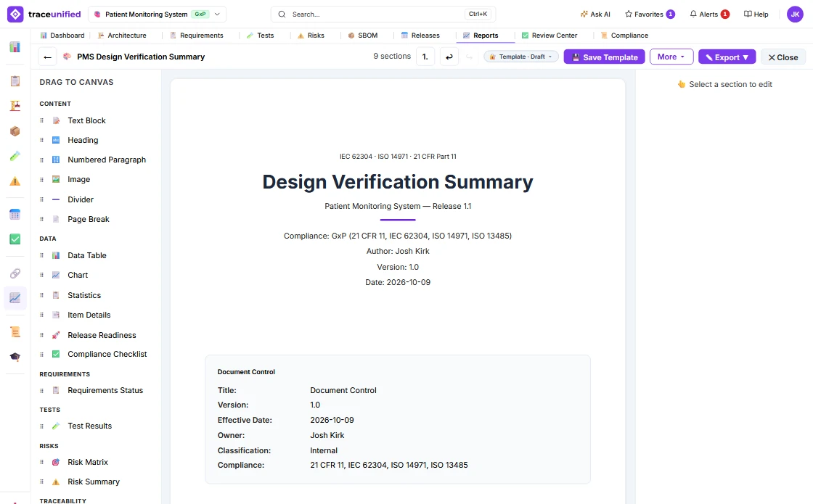Close the report editor
This screenshot has width=813, height=504.
(783, 57)
